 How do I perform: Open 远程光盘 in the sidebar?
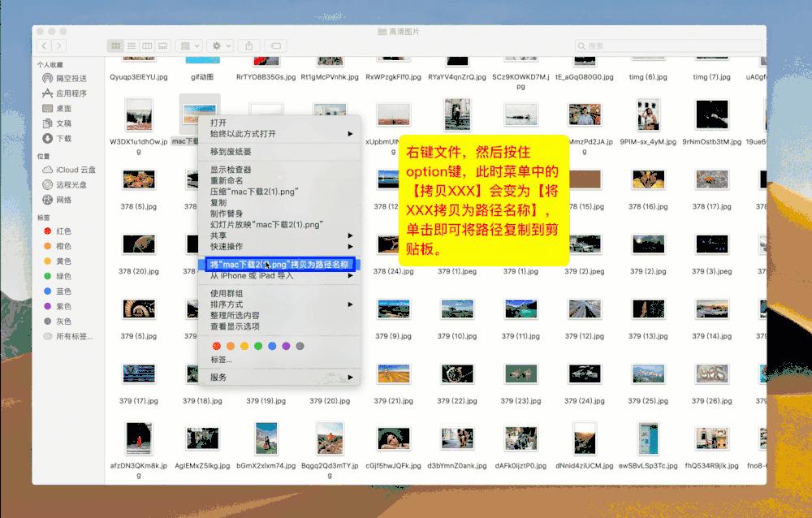64,185
